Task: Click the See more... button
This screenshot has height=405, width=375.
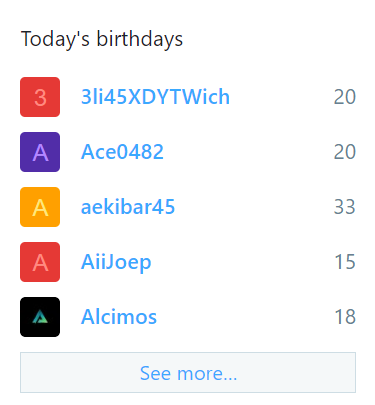Action: point(188,373)
